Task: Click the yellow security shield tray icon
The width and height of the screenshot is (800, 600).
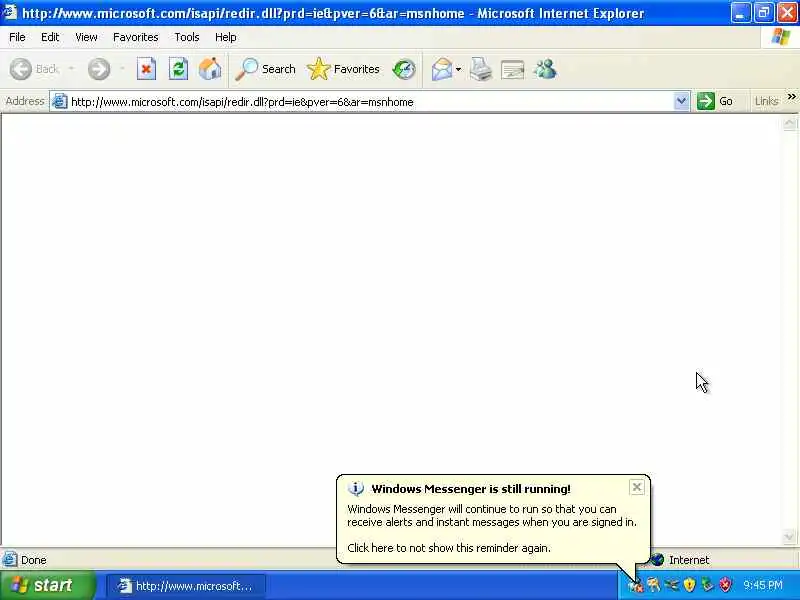Action: 689,585
